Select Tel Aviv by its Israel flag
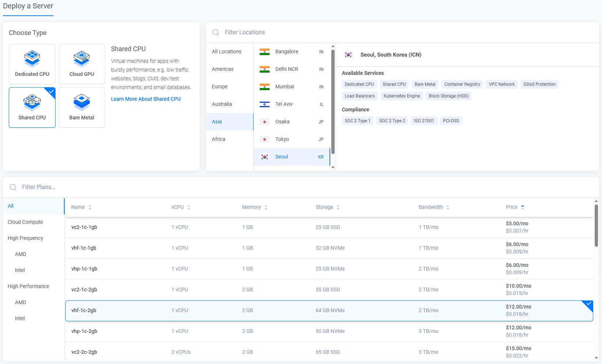 pyautogui.click(x=264, y=104)
